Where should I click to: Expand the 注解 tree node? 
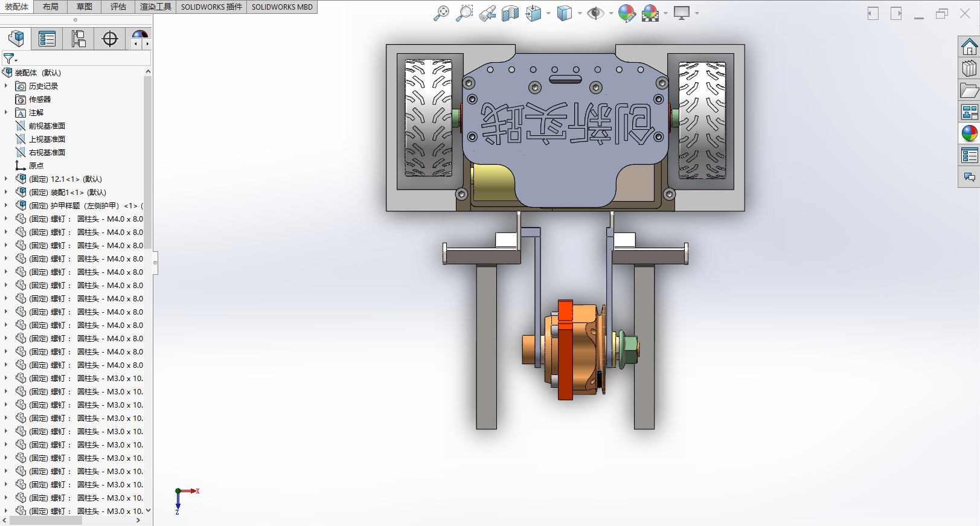pos(6,112)
